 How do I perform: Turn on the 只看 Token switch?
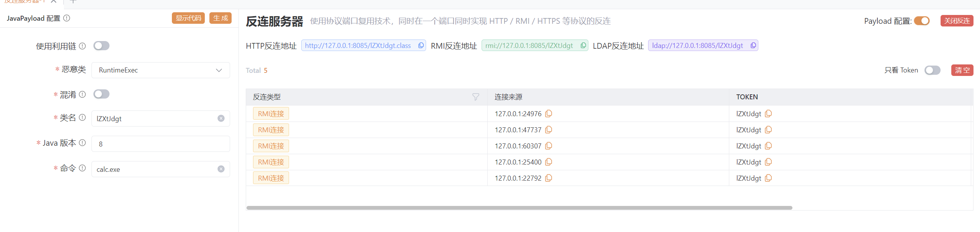932,70
